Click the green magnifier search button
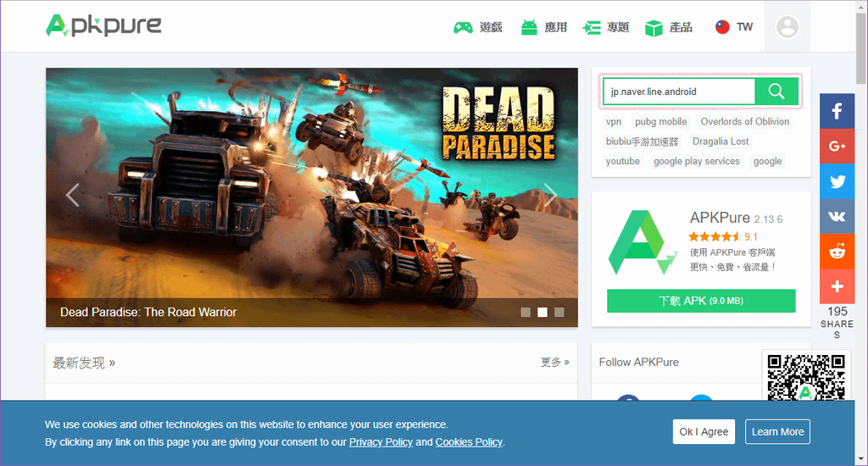This screenshot has width=868, height=466. coord(776,92)
